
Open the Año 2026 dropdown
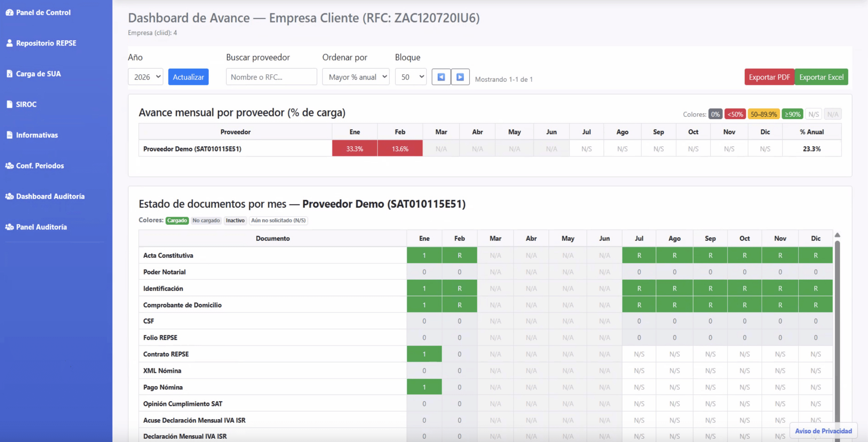(x=146, y=77)
